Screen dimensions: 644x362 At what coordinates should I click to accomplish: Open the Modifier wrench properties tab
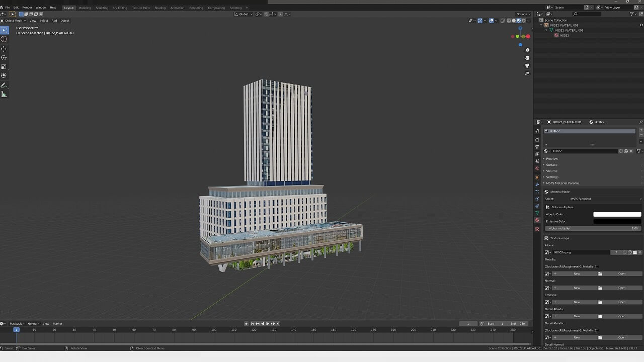click(537, 185)
